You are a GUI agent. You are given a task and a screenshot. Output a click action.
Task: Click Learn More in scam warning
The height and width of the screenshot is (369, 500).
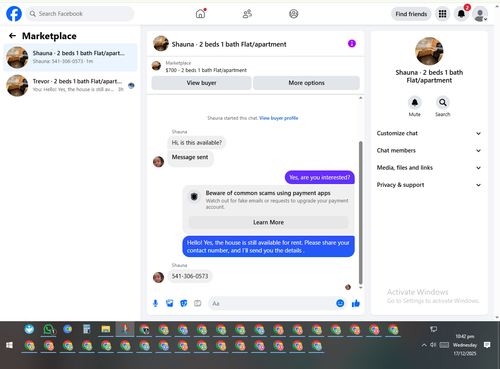tap(268, 222)
